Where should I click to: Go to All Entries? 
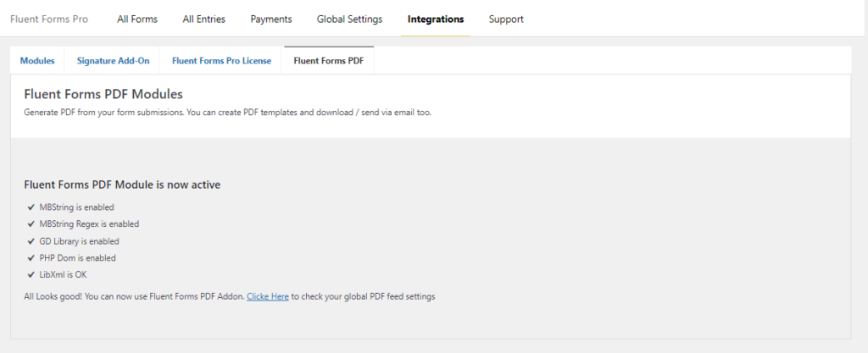pos(203,19)
